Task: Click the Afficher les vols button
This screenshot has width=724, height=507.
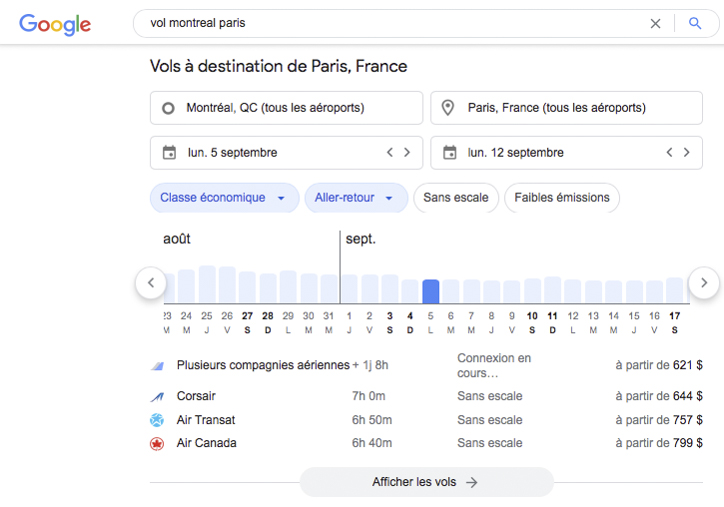Action: (425, 482)
